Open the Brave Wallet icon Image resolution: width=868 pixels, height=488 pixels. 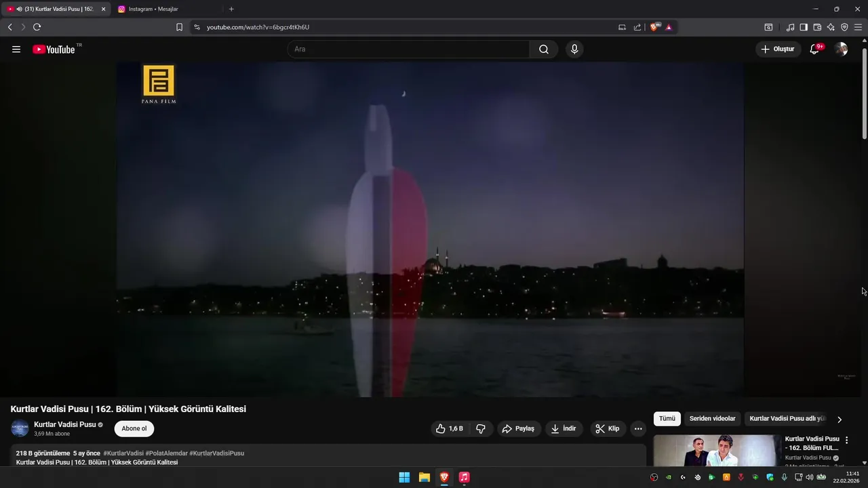[x=817, y=27]
